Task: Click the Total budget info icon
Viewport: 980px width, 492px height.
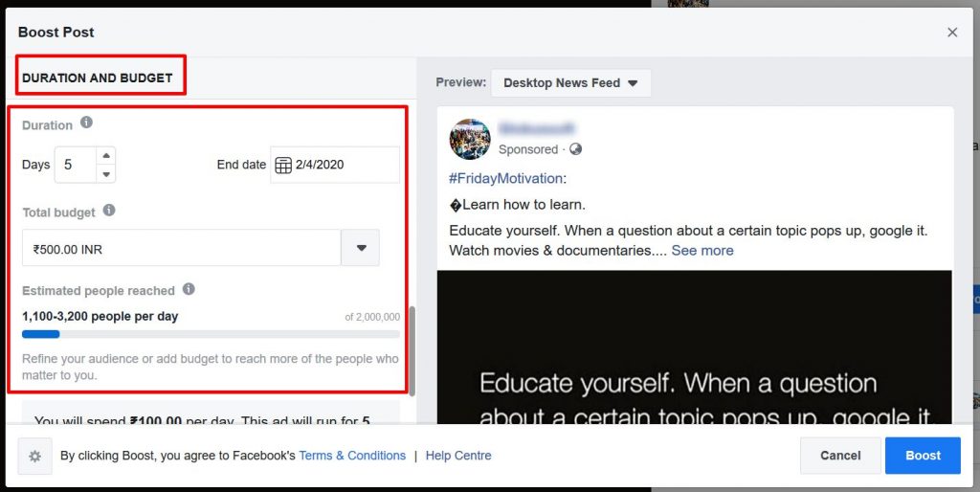Action: (109, 210)
